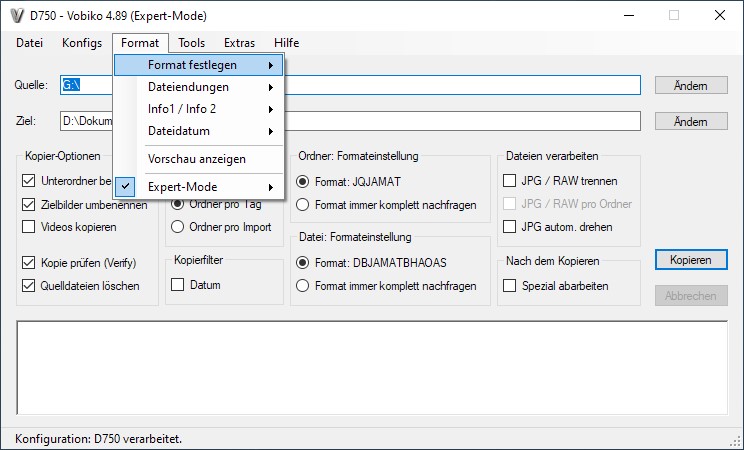Open the Tools menu

191,43
